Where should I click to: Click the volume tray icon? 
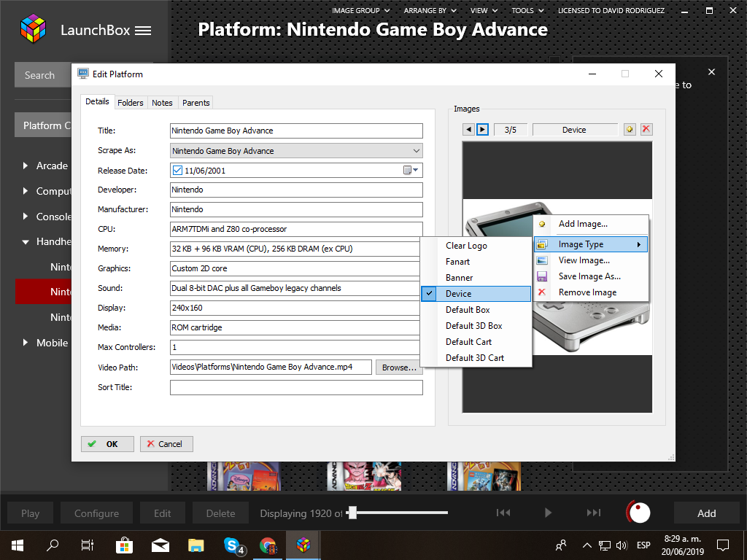622,545
